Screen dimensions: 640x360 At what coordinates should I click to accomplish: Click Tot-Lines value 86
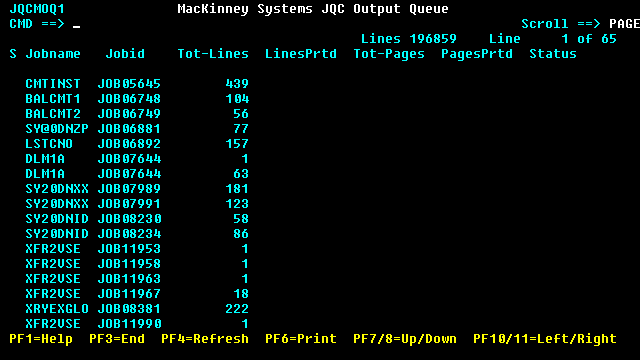tap(241, 234)
